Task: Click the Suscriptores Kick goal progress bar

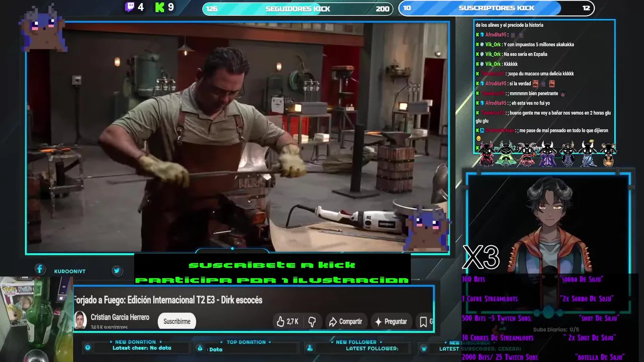Action: tap(496, 8)
